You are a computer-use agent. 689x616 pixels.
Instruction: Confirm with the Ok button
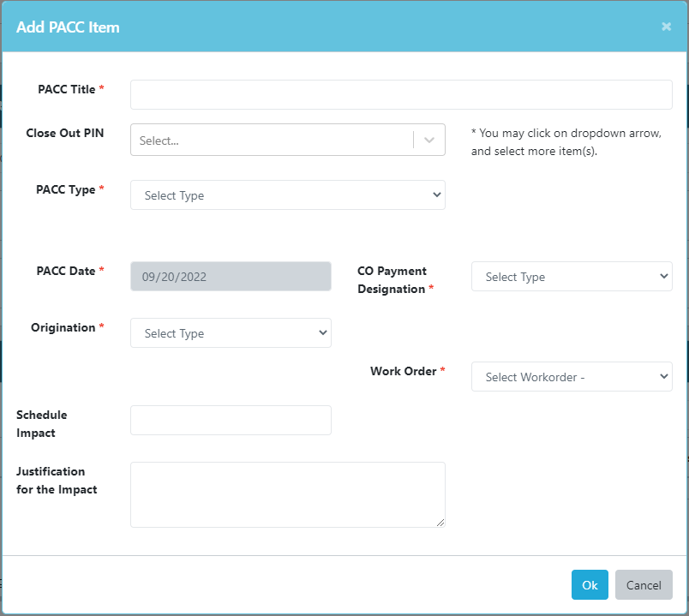(x=590, y=585)
